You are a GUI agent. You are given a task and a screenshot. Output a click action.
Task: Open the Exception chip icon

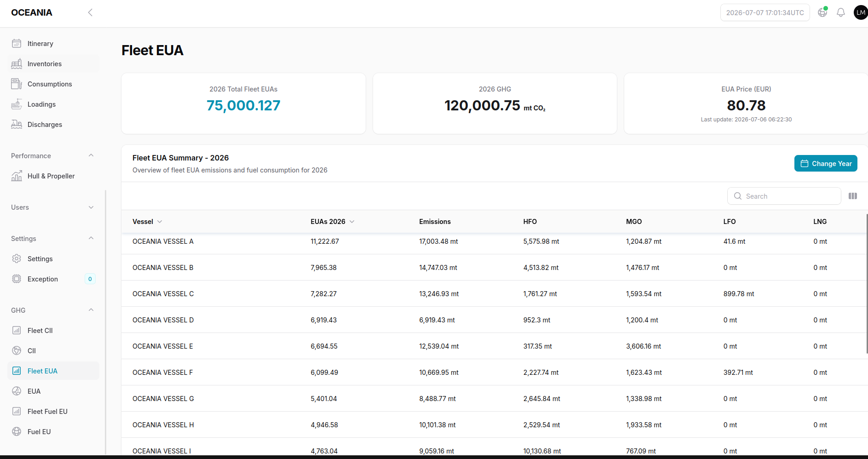(17, 279)
